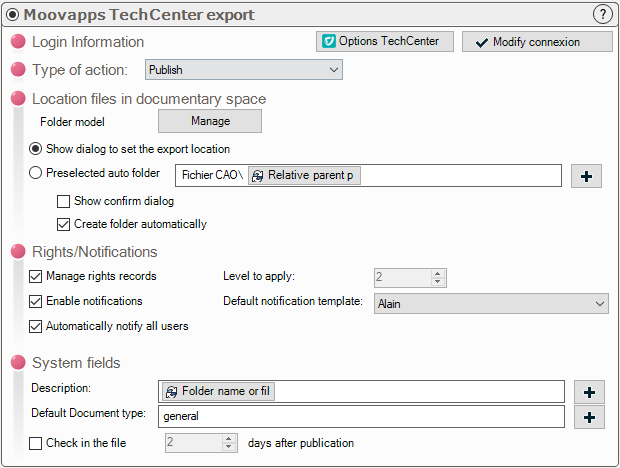Toggle the Manage rights records checkbox

pyautogui.click(x=37, y=276)
